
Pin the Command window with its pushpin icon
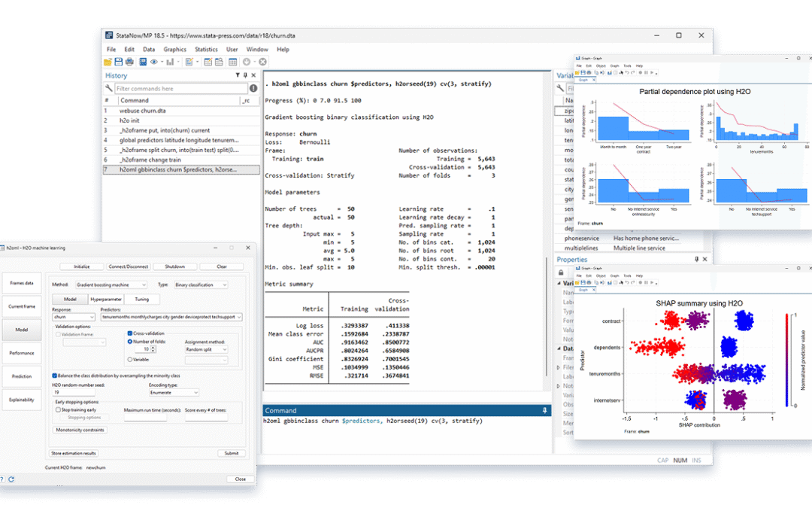point(545,411)
